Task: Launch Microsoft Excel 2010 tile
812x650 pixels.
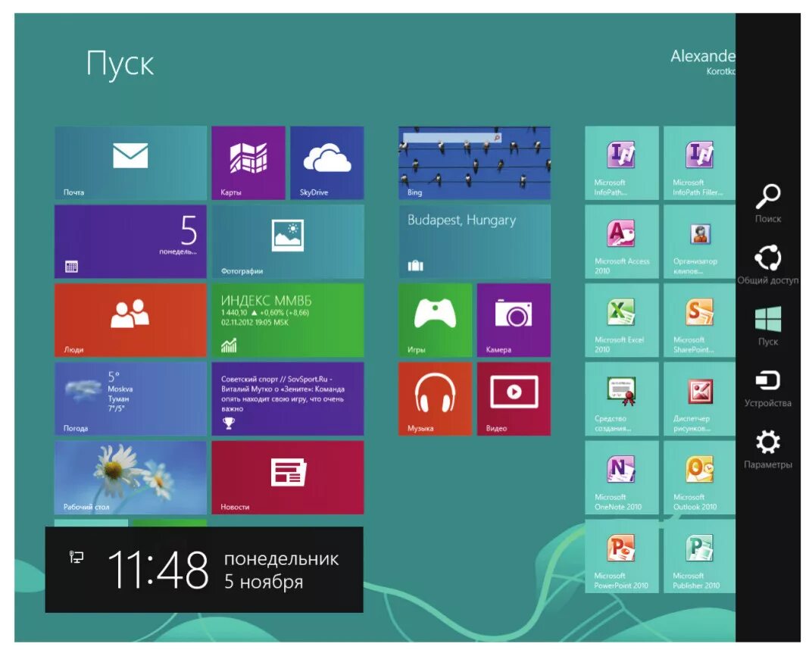Action: [x=622, y=320]
